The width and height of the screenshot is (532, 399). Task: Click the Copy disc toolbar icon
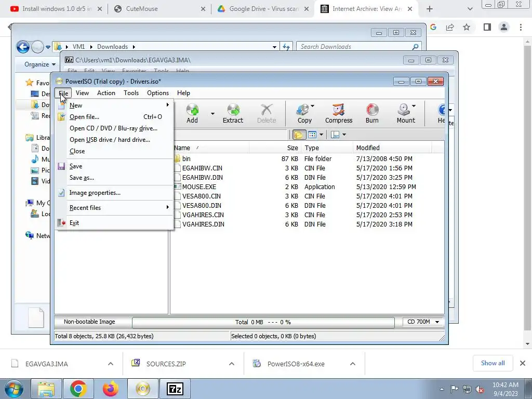(304, 114)
